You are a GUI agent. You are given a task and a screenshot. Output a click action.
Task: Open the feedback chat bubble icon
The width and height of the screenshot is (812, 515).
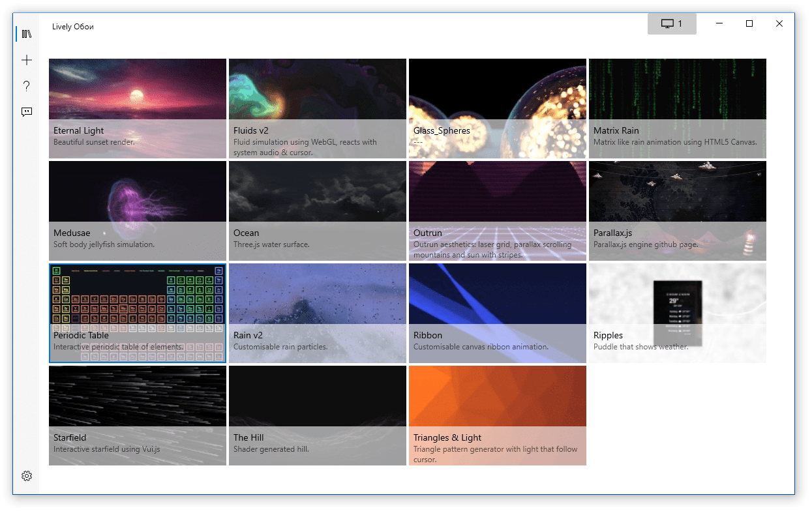click(27, 112)
